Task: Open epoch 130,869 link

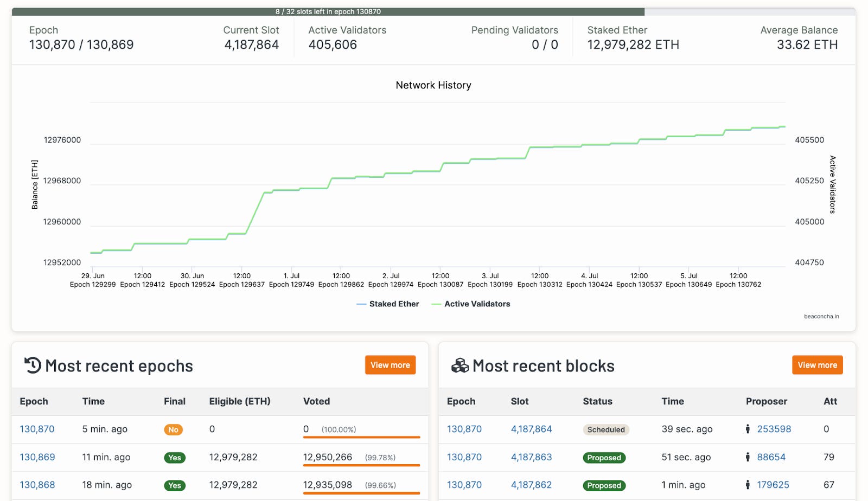Action: 37,457
